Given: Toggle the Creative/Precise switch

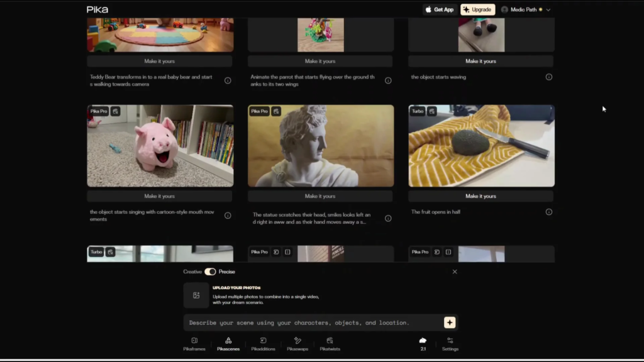Looking at the screenshot, I should tap(210, 271).
